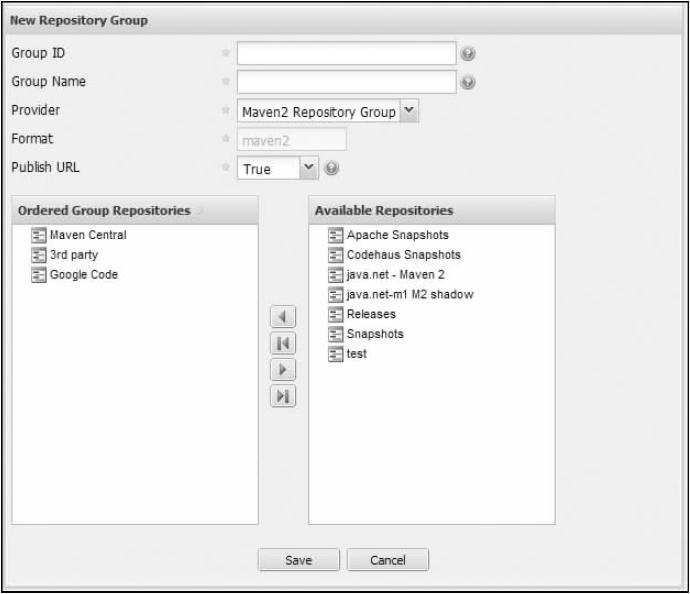The image size is (690, 594).
Task: Select Google Code in ordered list
Action: click(x=84, y=275)
